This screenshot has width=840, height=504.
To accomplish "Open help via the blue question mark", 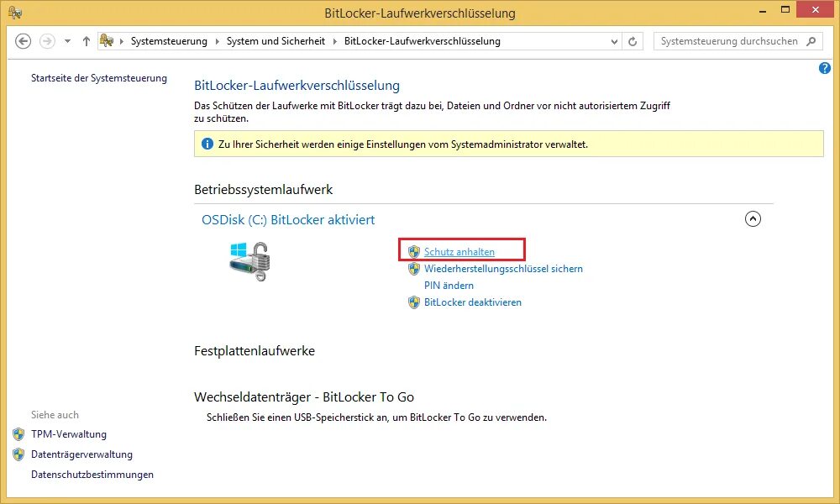I will [825, 69].
